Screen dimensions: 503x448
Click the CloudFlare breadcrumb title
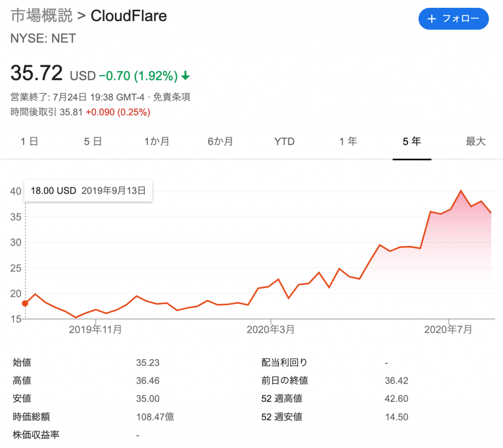coord(129,15)
